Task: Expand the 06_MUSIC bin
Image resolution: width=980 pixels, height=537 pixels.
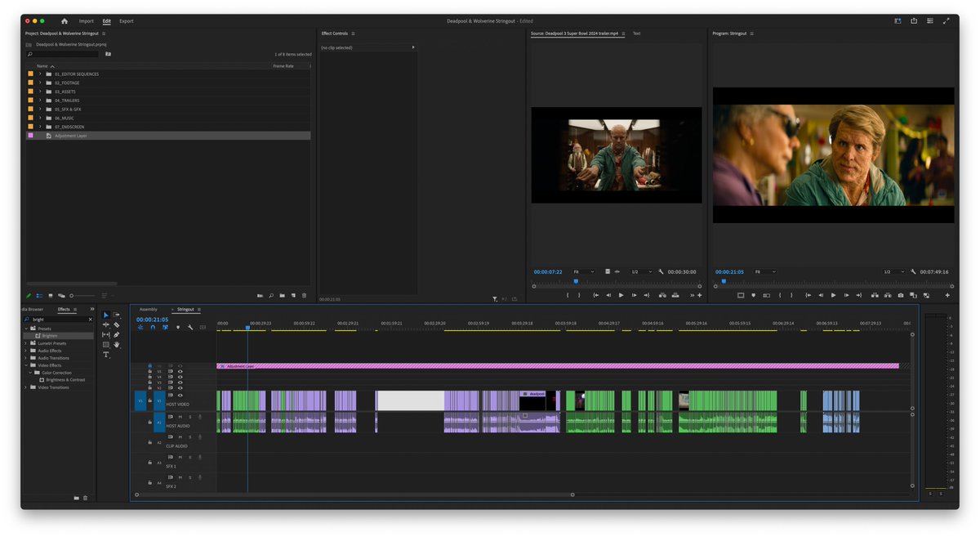Action: coord(39,118)
